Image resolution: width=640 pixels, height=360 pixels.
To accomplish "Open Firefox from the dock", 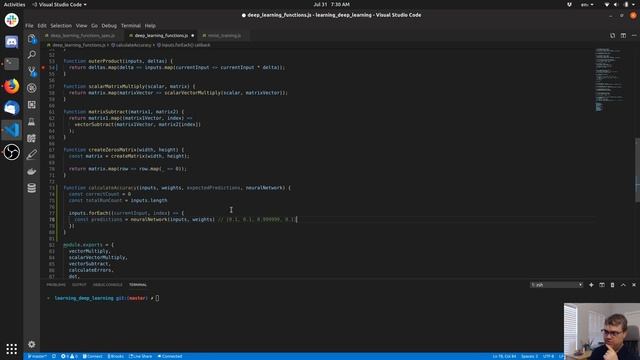I will (x=11, y=86).
